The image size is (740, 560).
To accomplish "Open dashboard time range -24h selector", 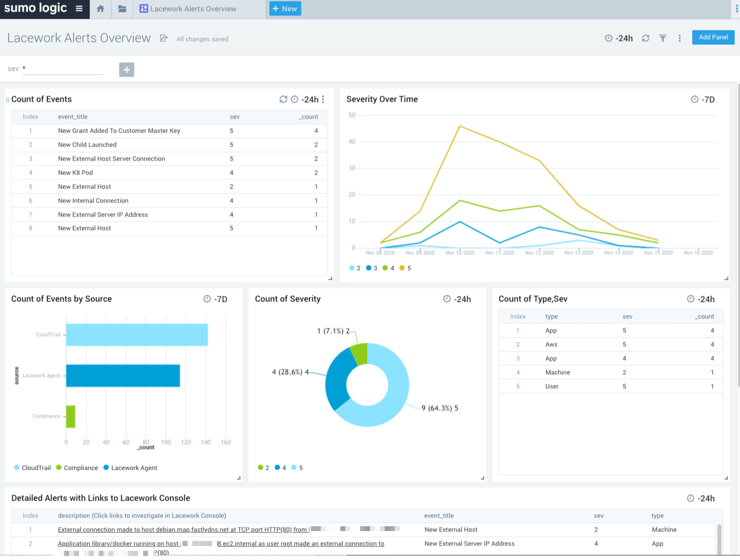I will click(x=619, y=38).
